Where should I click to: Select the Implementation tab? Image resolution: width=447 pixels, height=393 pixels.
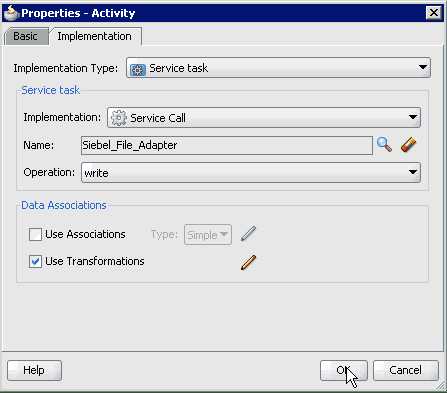[x=95, y=36]
